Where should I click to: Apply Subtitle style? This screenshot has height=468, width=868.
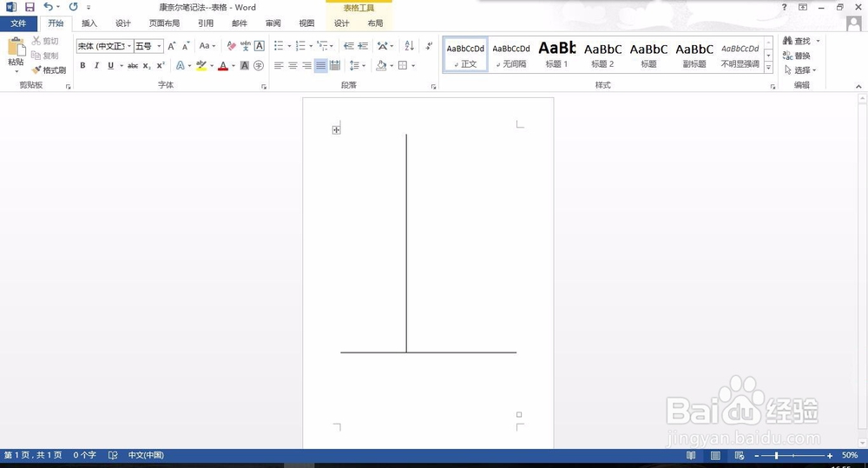click(694, 55)
